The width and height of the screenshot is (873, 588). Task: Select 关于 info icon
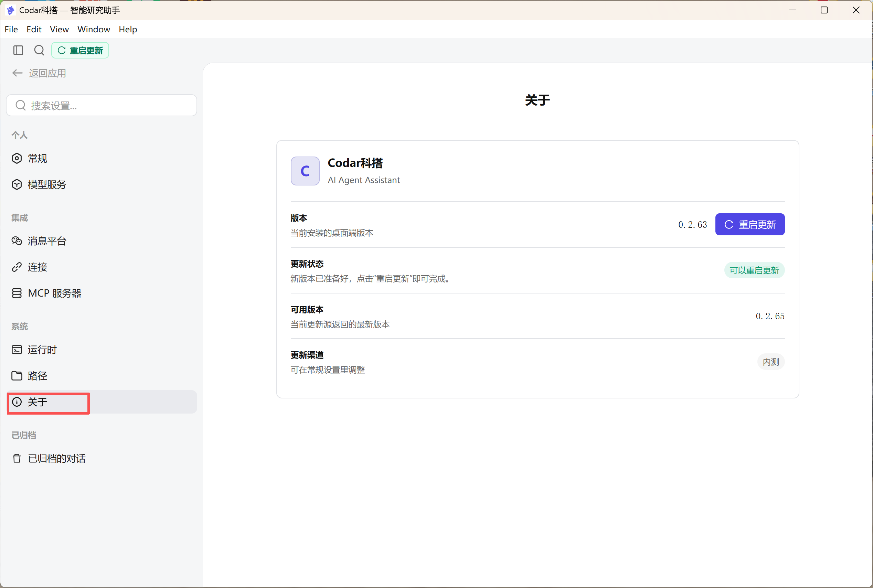[x=17, y=402]
